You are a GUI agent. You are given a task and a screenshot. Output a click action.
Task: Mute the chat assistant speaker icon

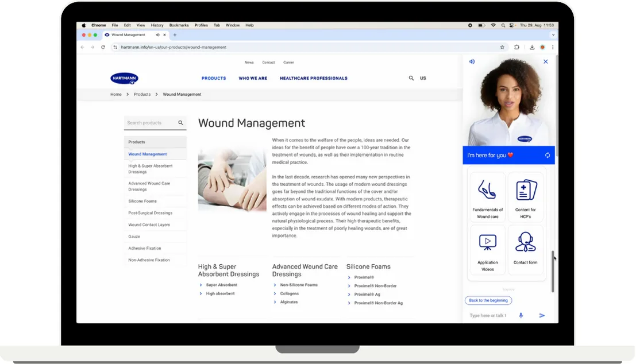pos(472,61)
